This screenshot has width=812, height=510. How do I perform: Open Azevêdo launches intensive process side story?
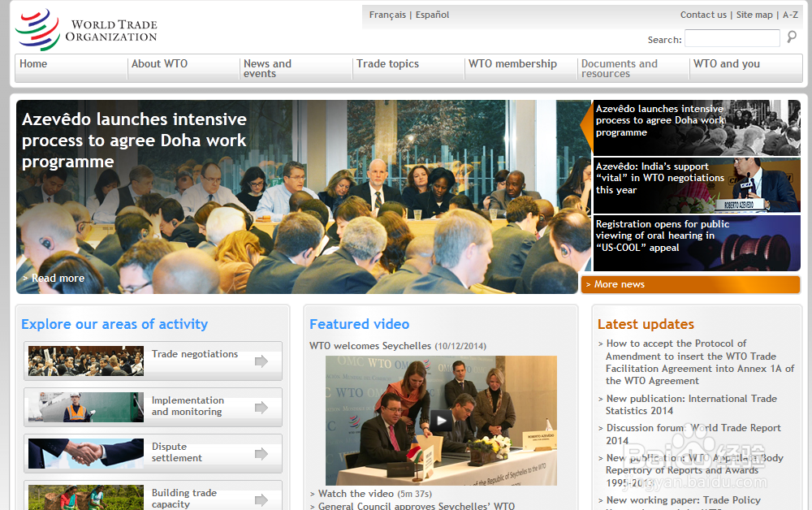697,127
